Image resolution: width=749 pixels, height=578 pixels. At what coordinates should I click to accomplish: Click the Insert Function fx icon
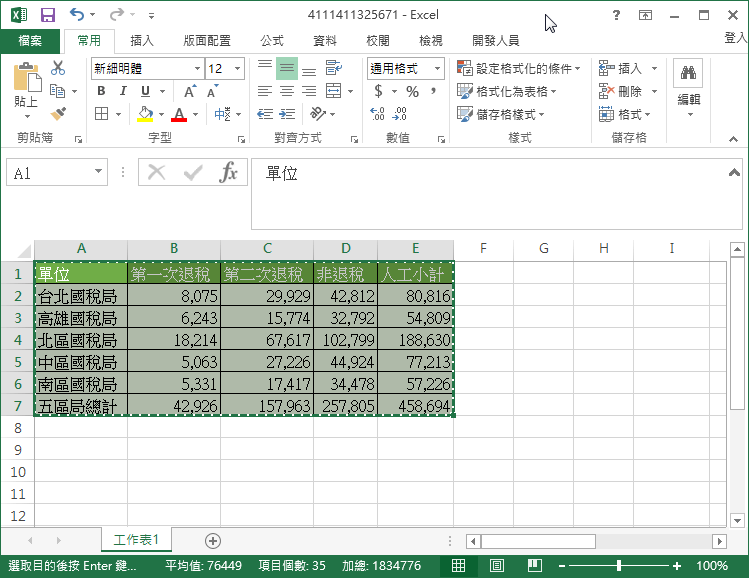click(228, 172)
